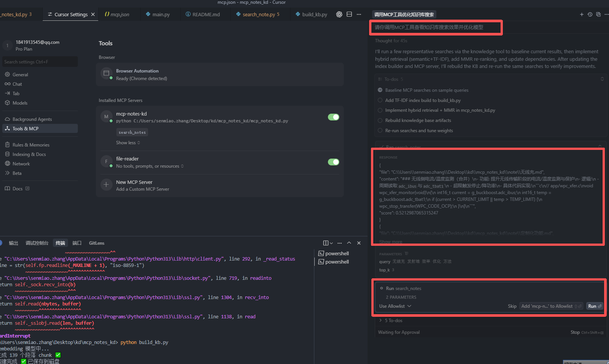Start a new chat with plus icon
The height and width of the screenshot is (364, 609).
(x=581, y=14)
